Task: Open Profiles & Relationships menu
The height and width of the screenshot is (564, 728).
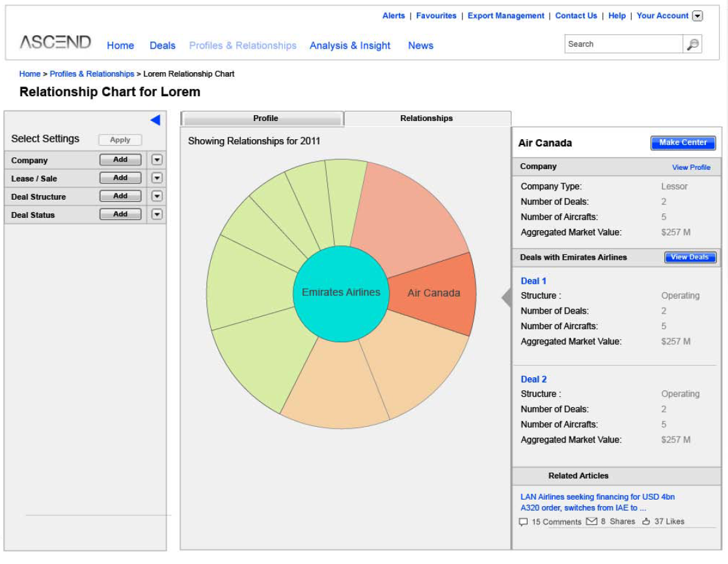Action: [243, 46]
